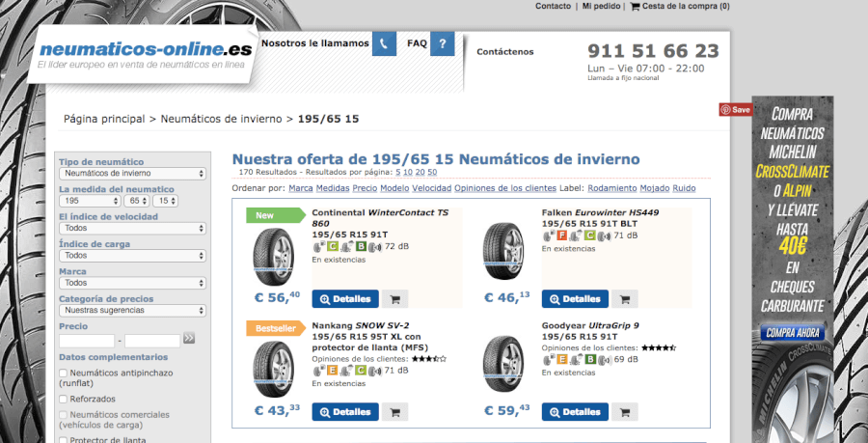Add Nankang SNOW SV-2 to cart
The width and height of the screenshot is (868, 443).
point(394,412)
